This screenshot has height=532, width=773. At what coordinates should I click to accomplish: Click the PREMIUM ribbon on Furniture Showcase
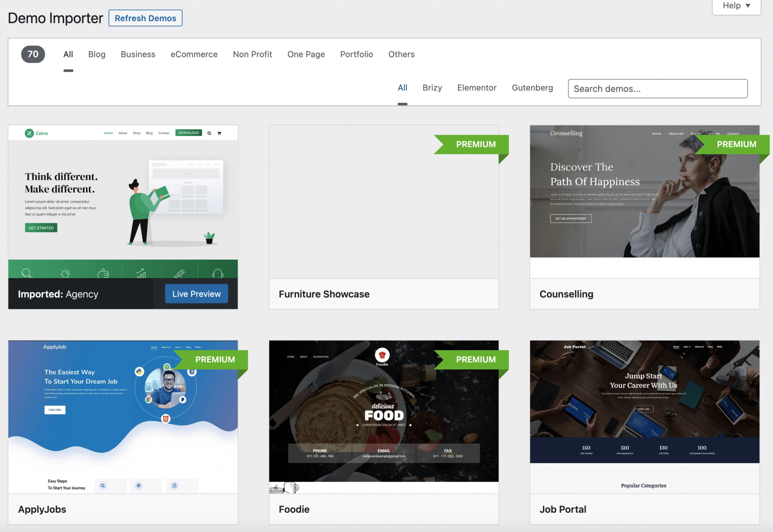(475, 145)
